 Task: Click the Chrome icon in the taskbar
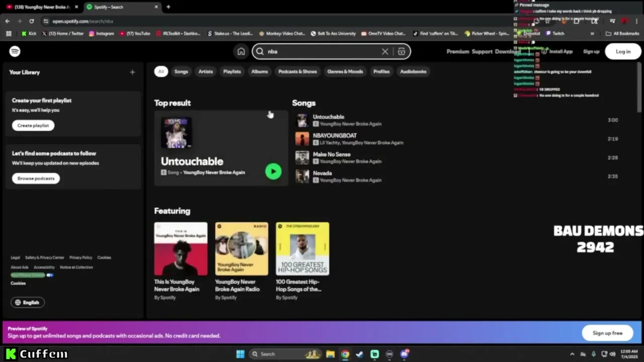345,354
